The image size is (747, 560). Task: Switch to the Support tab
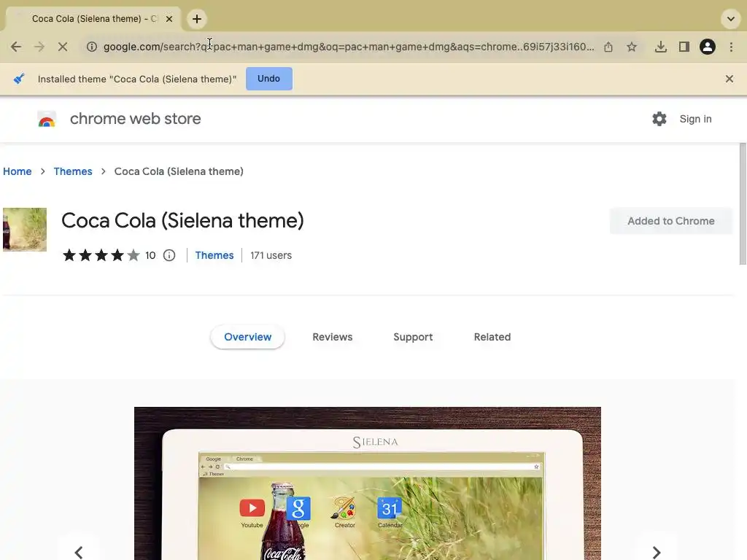point(413,337)
